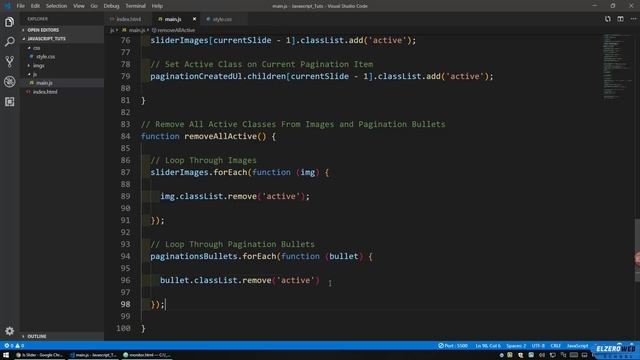640x360 pixels.
Task: Collapse the css folder
Action: tap(62, 48)
